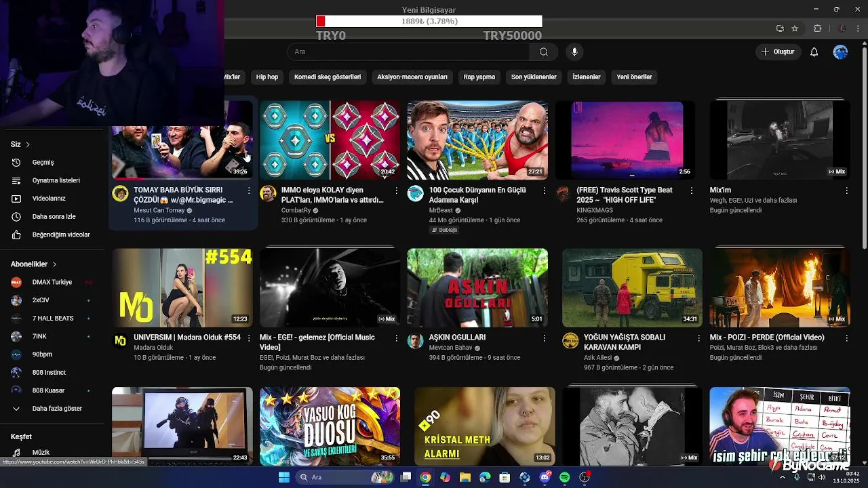
Task: Select the Yeni öneriler chip
Action: [x=634, y=77]
